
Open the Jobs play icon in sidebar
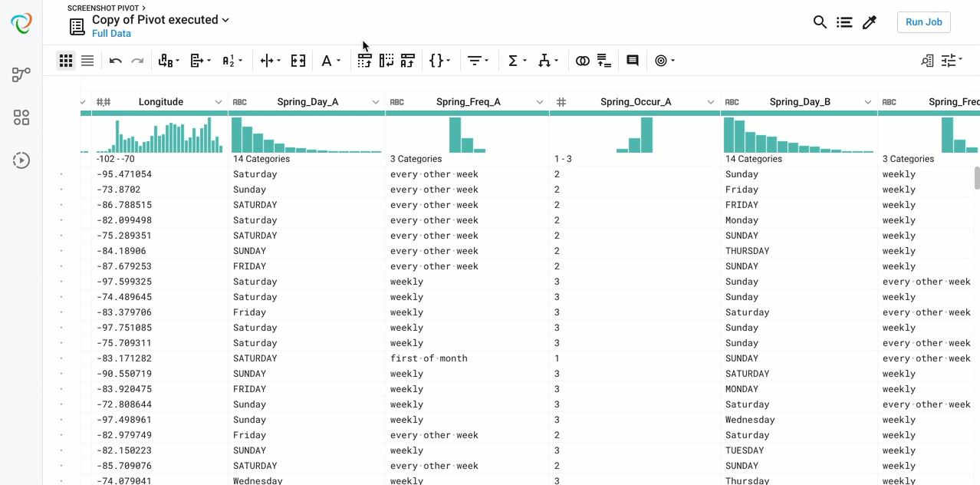(21, 160)
